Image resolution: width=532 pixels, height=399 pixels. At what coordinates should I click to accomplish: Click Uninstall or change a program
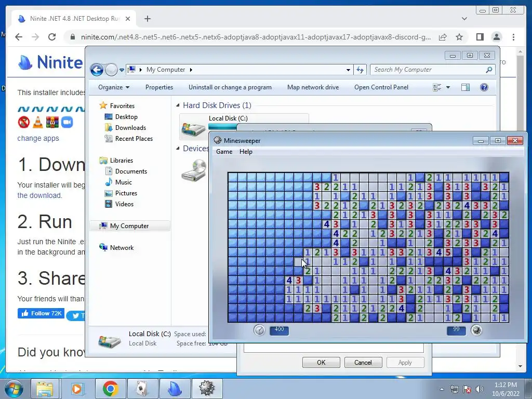(x=230, y=87)
